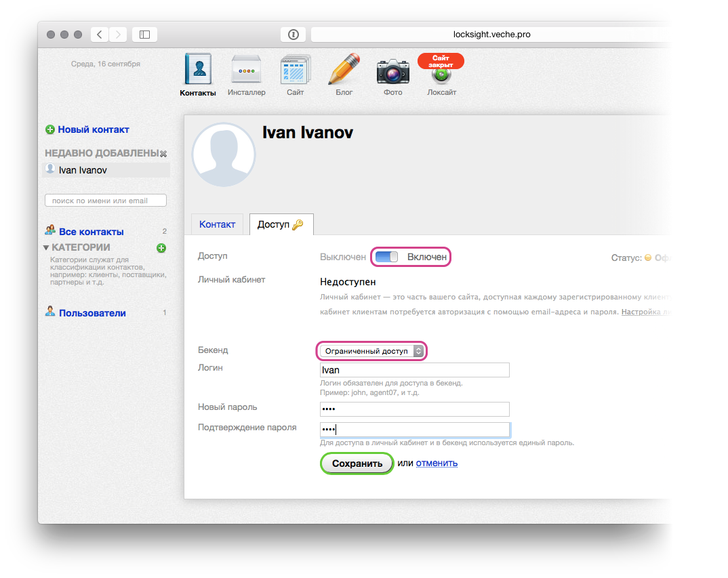Click the Сохранить button
728x578 pixels.
357,463
